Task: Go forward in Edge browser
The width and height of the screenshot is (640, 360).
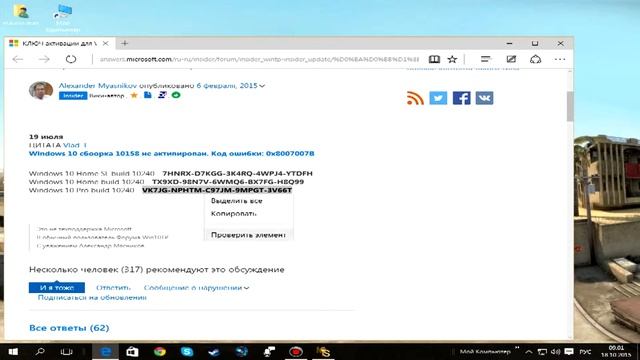Action: pyautogui.click(x=44, y=59)
